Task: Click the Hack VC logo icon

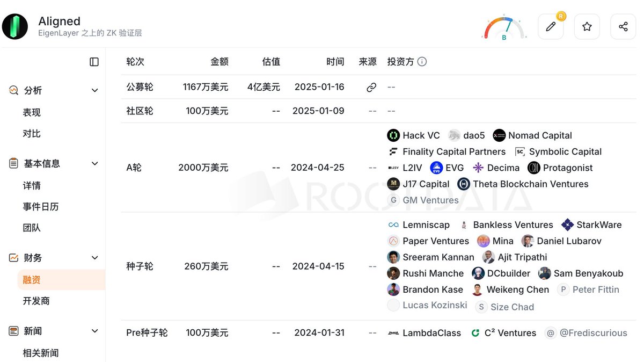Action: 393,135
